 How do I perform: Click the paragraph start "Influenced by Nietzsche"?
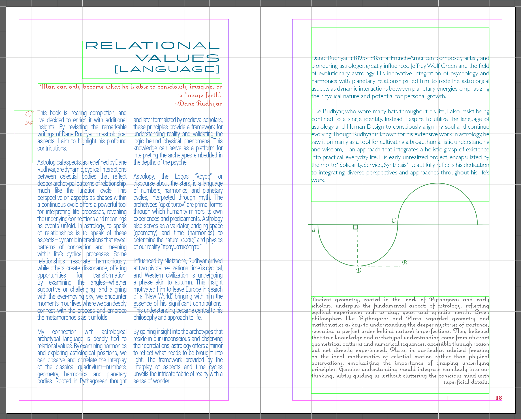160,261
